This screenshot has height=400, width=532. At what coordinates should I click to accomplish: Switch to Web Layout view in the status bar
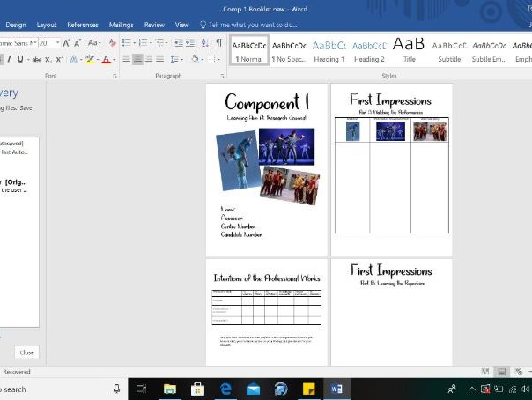pos(518,372)
